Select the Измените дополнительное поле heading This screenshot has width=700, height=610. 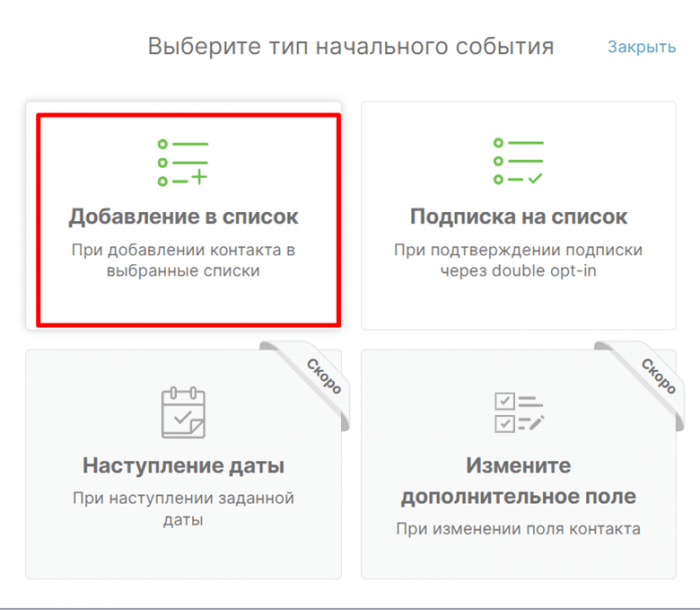tap(519, 481)
